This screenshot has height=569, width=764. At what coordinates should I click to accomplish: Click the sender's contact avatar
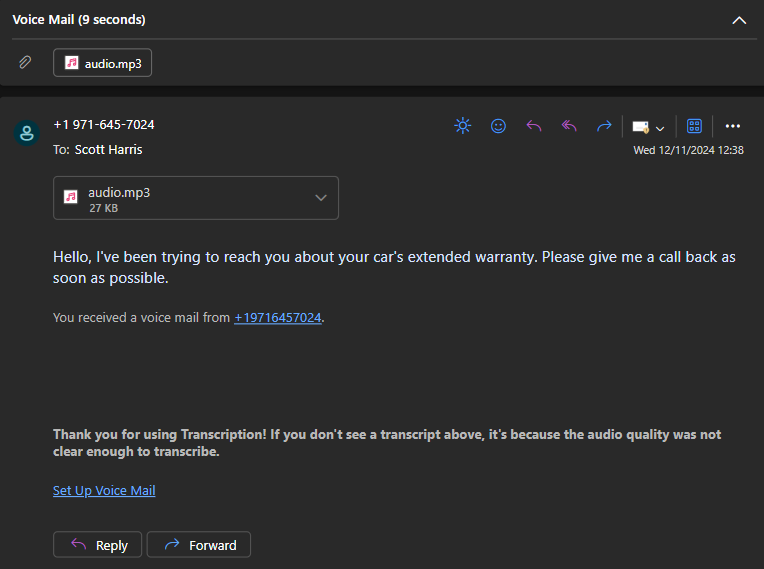coord(27,133)
